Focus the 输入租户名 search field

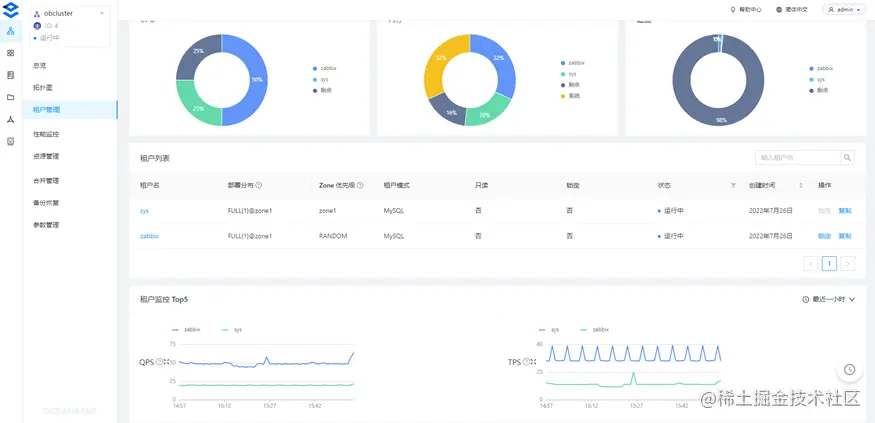click(x=797, y=158)
